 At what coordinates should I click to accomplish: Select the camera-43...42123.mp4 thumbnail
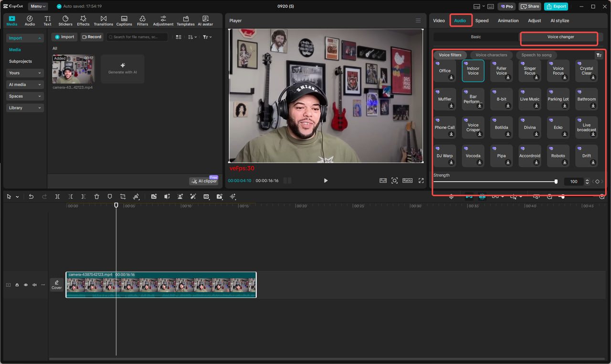coord(73,69)
